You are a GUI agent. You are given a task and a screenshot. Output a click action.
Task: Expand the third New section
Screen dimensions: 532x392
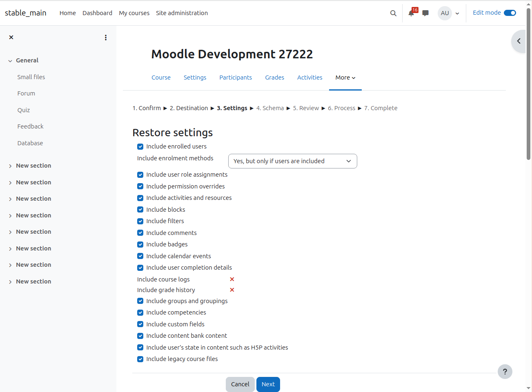coord(10,199)
